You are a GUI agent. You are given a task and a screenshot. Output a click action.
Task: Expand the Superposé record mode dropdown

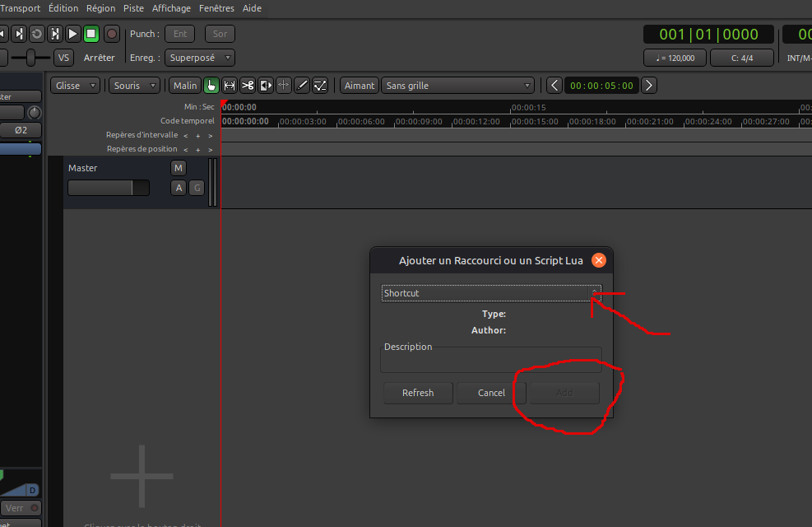click(199, 58)
